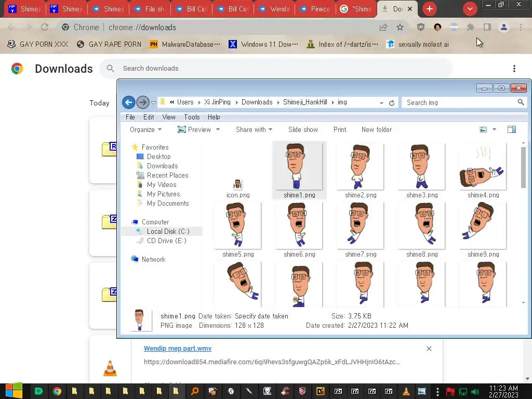Open the recent locations dropdown arrow
The height and width of the screenshot is (399, 532).
[153, 102]
